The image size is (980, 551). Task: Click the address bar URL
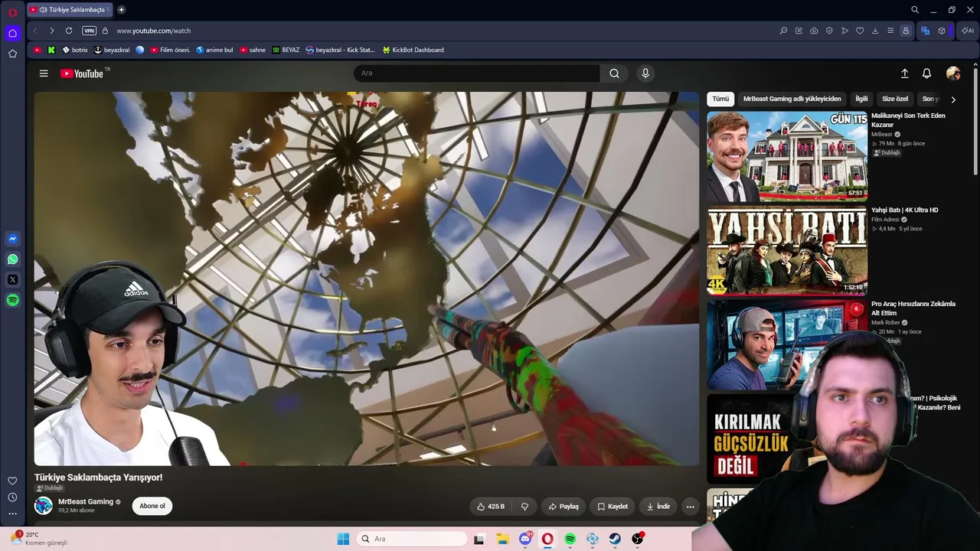pyautogui.click(x=154, y=31)
